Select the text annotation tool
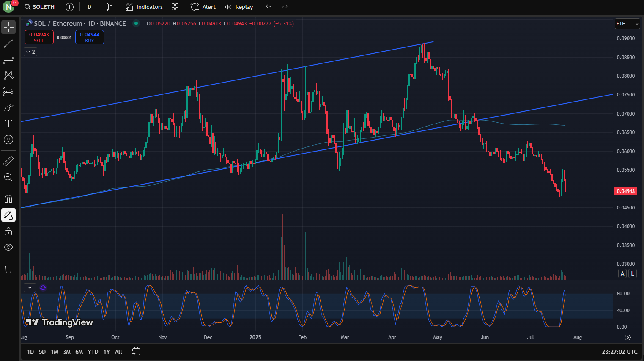 (8, 124)
